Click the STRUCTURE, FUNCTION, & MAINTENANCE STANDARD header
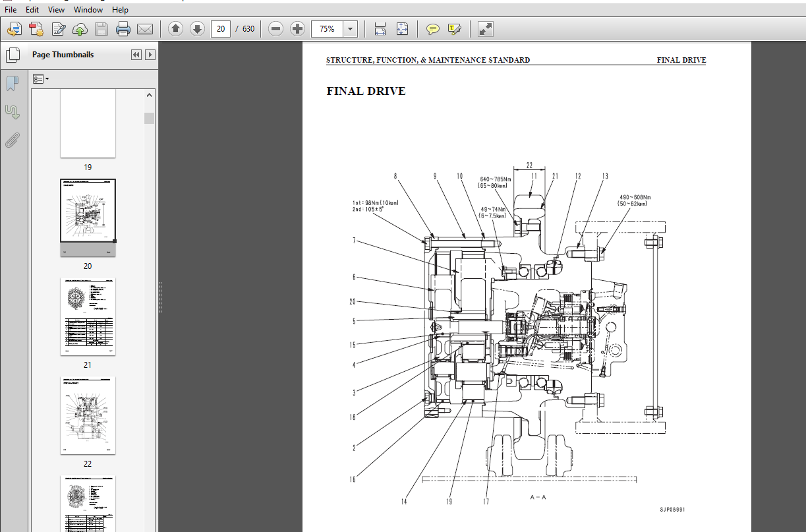Viewport: 806px width, 532px height. coord(428,60)
